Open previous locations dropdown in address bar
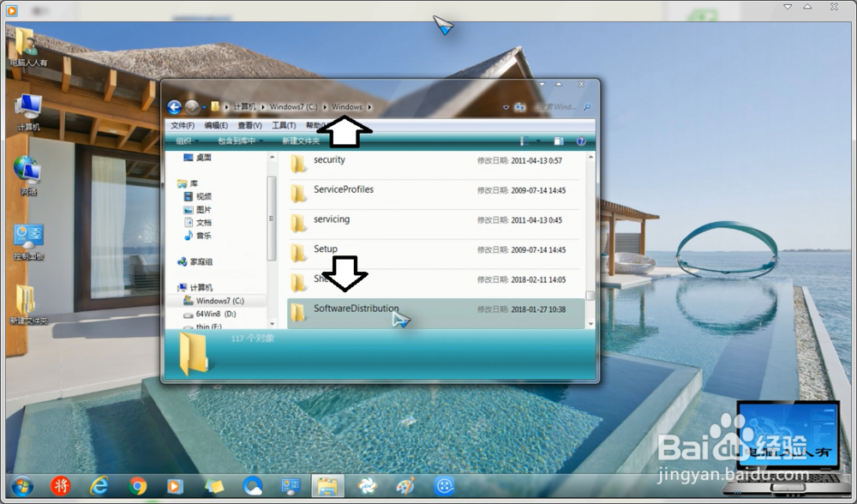 click(x=506, y=107)
